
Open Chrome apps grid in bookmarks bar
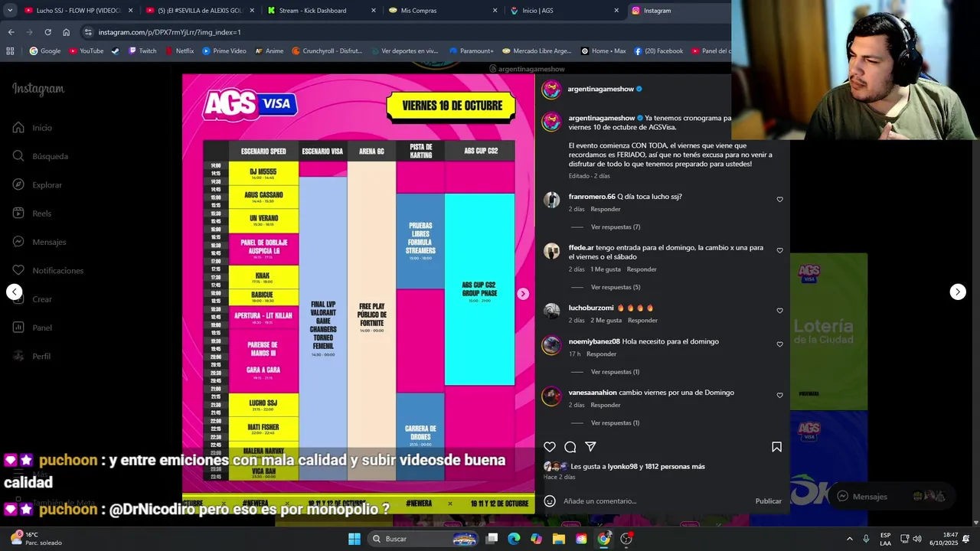coord(10,51)
